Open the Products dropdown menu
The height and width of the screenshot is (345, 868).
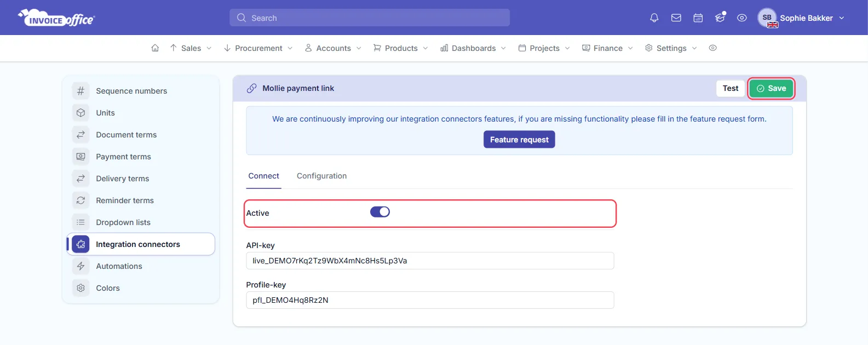[x=401, y=48]
